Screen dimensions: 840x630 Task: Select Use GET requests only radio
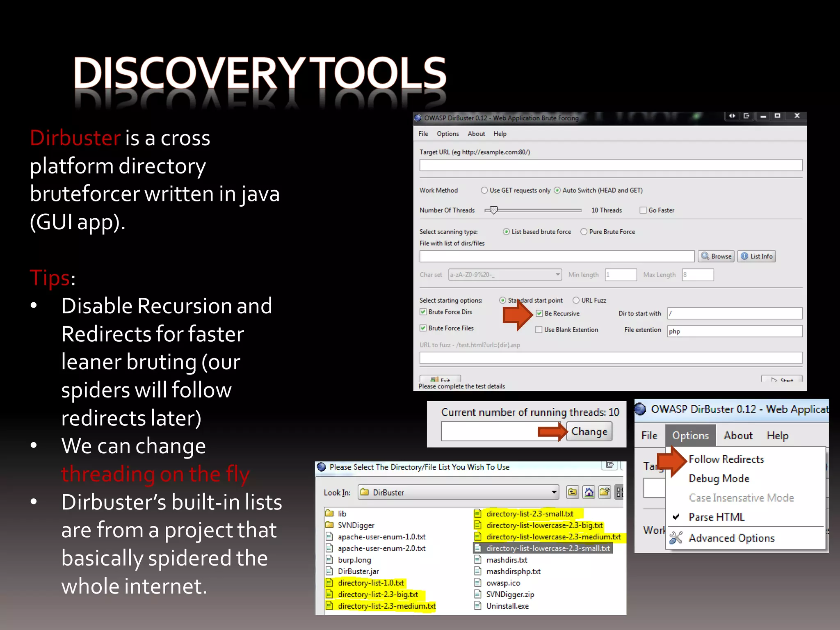click(x=484, y=190)
